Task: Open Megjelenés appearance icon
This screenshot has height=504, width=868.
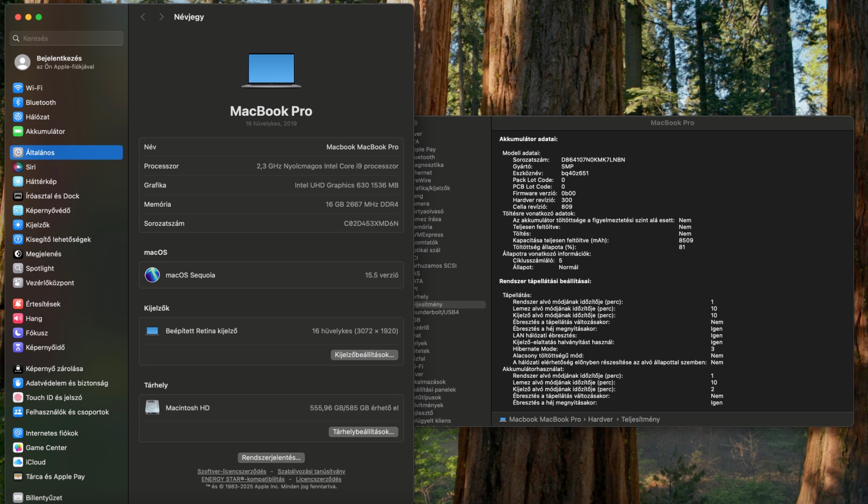Action: pos(18,254)
